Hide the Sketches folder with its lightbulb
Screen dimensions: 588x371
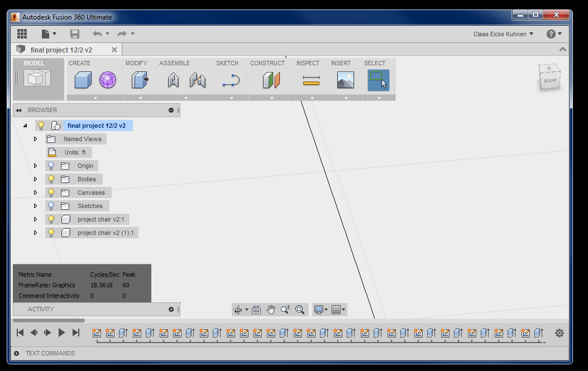click(x=51, y=205)
